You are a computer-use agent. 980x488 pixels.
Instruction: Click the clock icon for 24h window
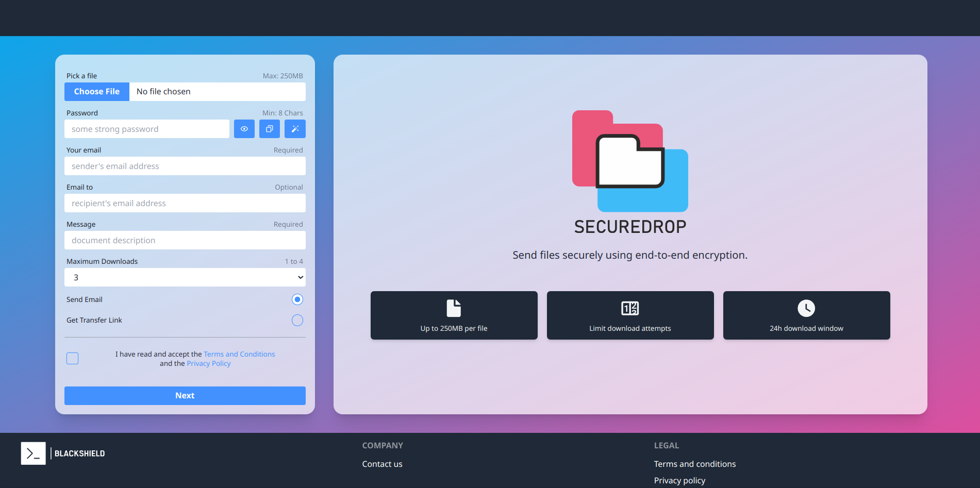806,308
